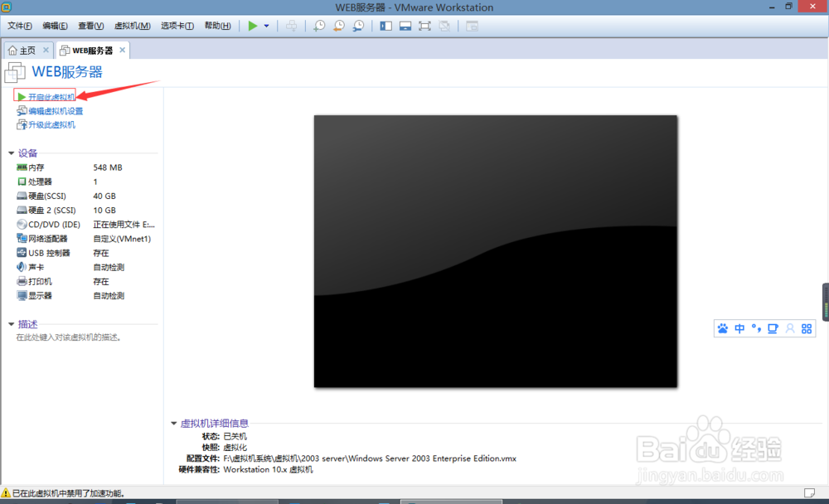Close the 主页 tab
The width and height of the screenshot is (829, 504).
click(46, 50)
